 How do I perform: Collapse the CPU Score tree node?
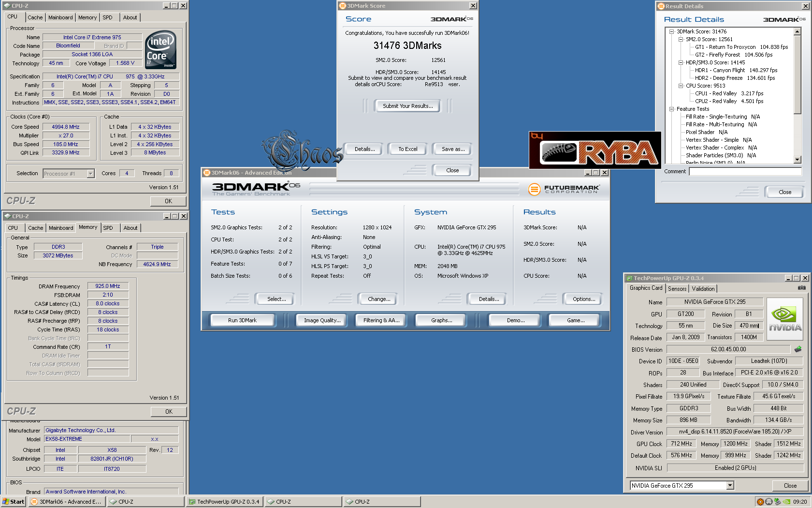[x=681, y=86]
